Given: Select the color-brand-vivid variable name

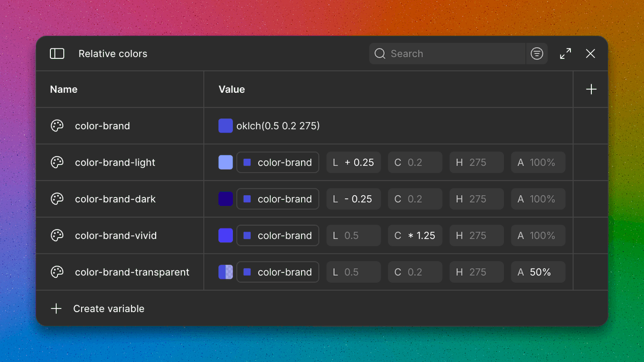Looking at the screenshot, I should tap(116, 235).
